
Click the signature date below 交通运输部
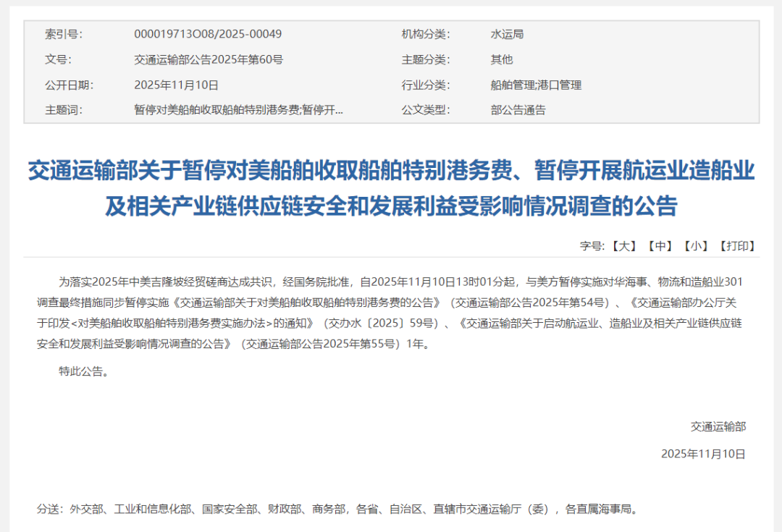point(702,454)
